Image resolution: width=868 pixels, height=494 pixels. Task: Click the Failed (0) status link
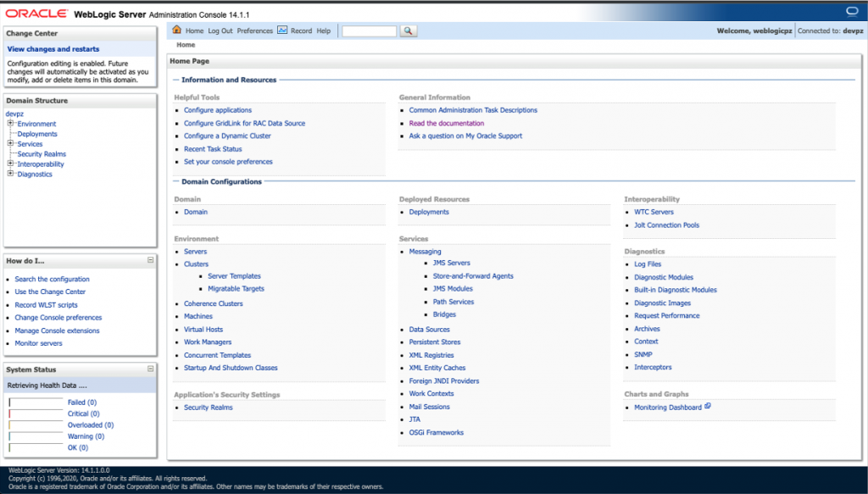click(x=82, y=402)
